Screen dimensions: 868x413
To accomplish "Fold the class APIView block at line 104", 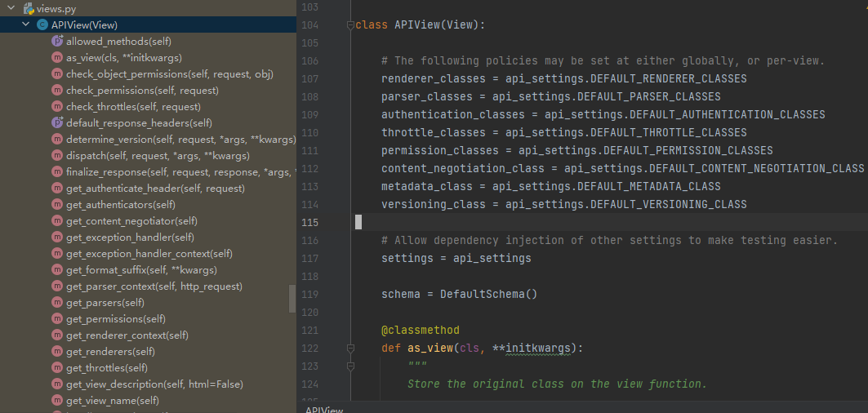I will tap(349, 25).
